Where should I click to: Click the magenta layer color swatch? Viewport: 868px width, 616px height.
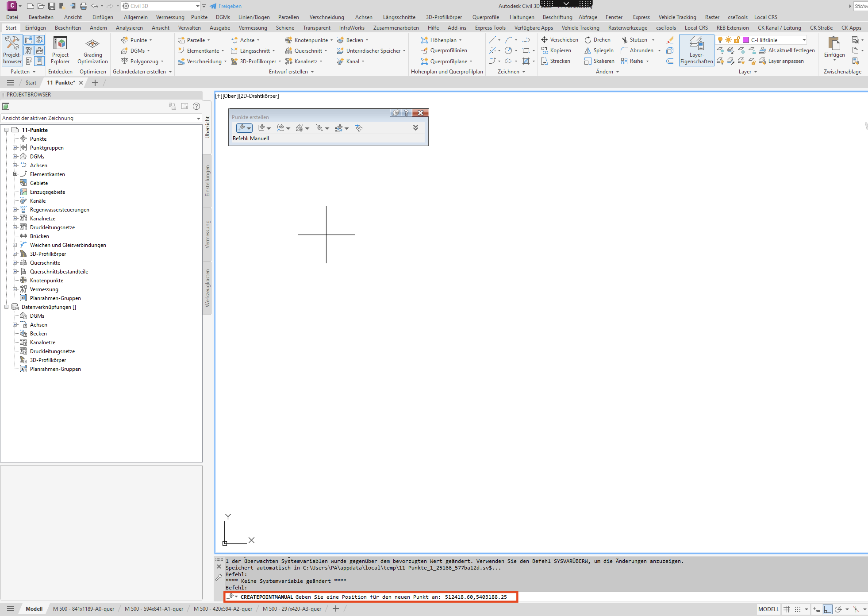(x=746, y=40)
